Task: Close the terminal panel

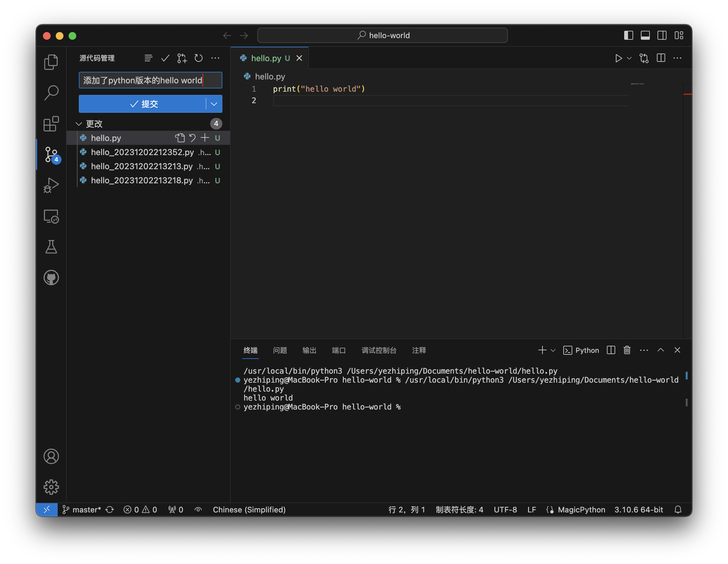Action: pyautogui.click(x=677, y=350)
